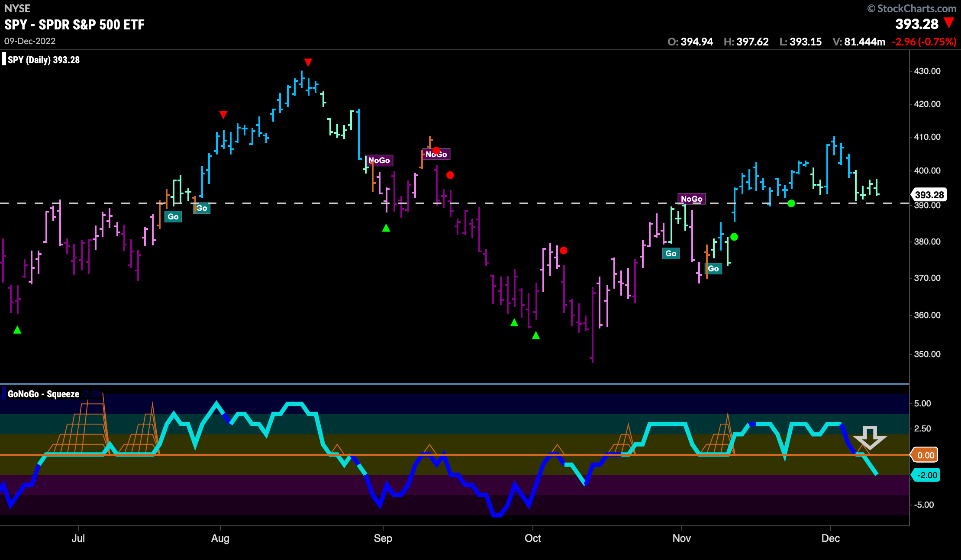Click the change value -2.96 (-0.75%)
Screen dimensions: 961x560
click(x=924, y=42)
